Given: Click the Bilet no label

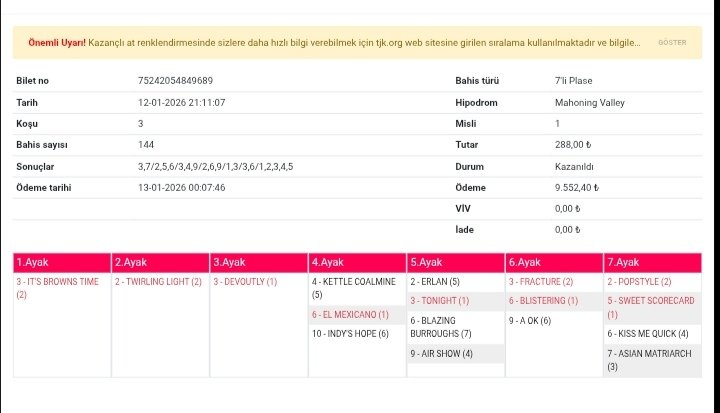Looking at the screenshot, I should pyautogui.click(x=32, y=81).
